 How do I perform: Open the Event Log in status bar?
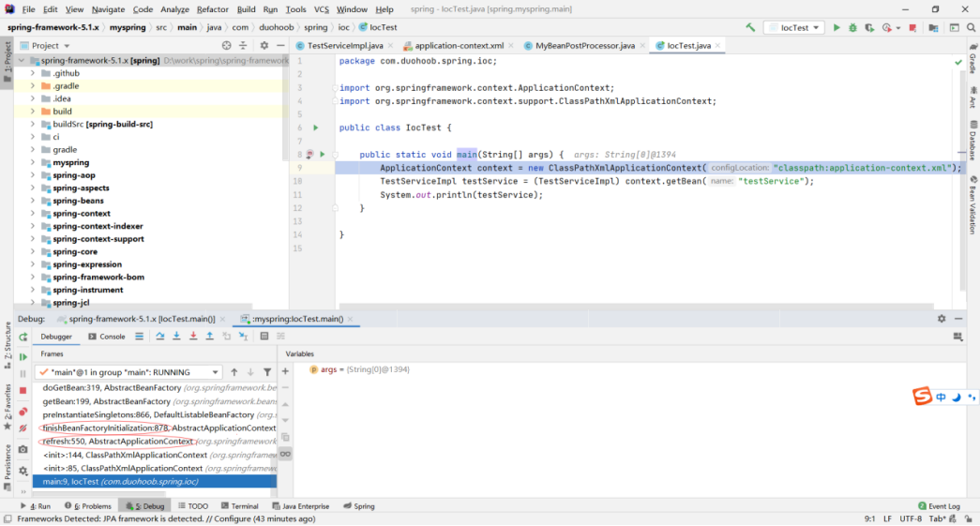tap(938, 506)
